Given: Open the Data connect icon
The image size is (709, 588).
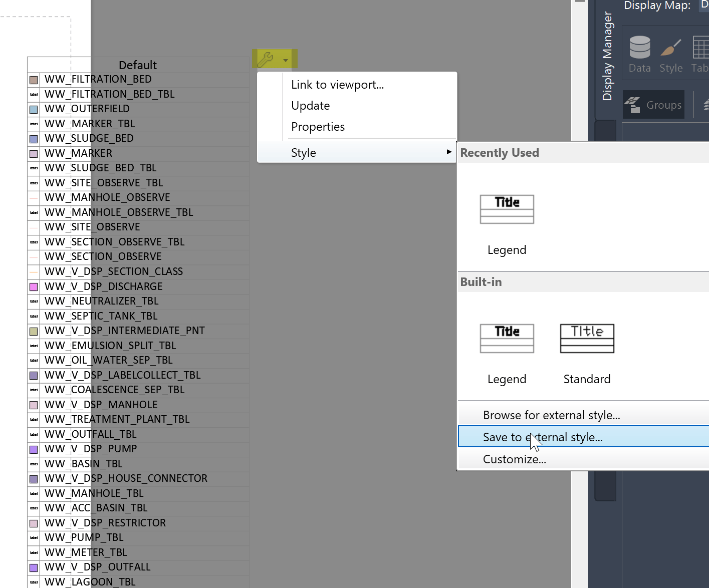Looking at the screenshot, I should [639, 48].
